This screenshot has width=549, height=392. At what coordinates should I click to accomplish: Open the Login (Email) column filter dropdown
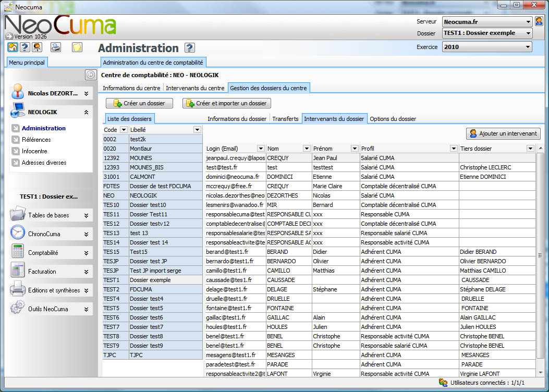(x=261, y=149)
